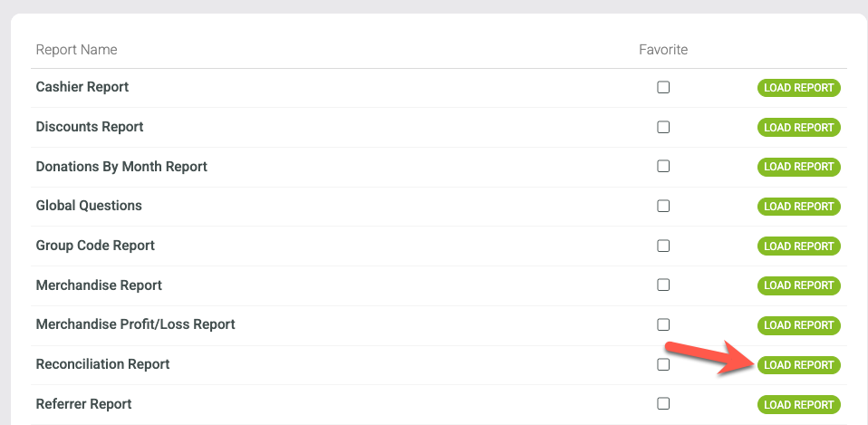Load the Merchandise Profit/Loss Report

click(799, 325)
